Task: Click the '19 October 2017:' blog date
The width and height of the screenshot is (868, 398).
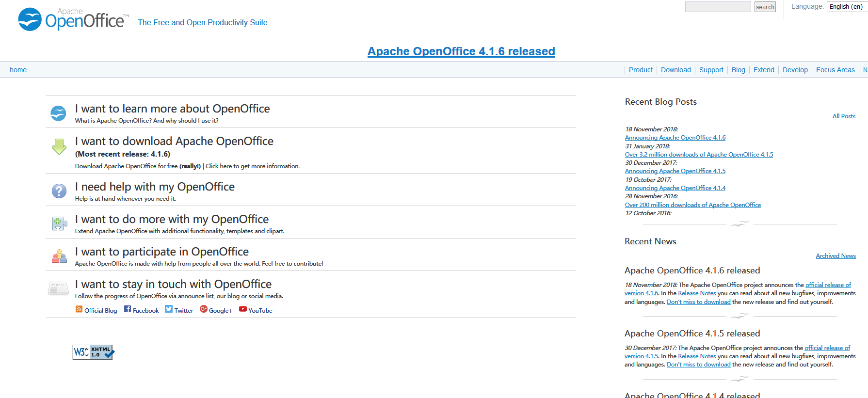Action: click(x=648, y=180)
